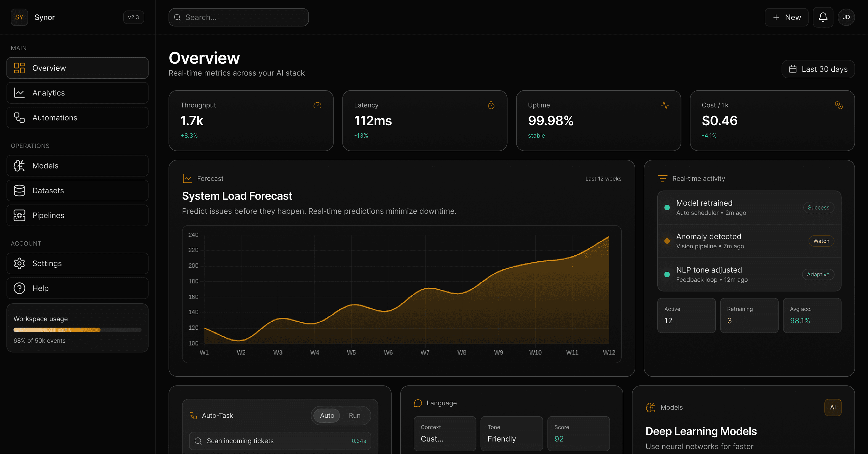Click the JD profile avatar

click(x=847, y=17)
